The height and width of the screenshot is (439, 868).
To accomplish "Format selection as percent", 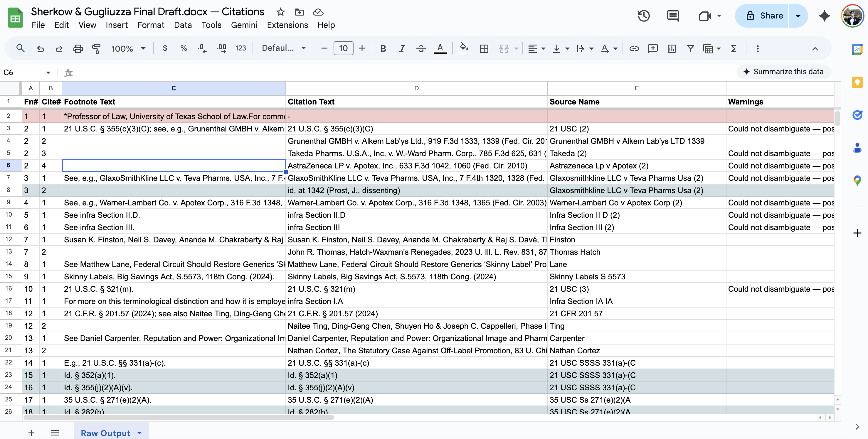I will point(183,48).
